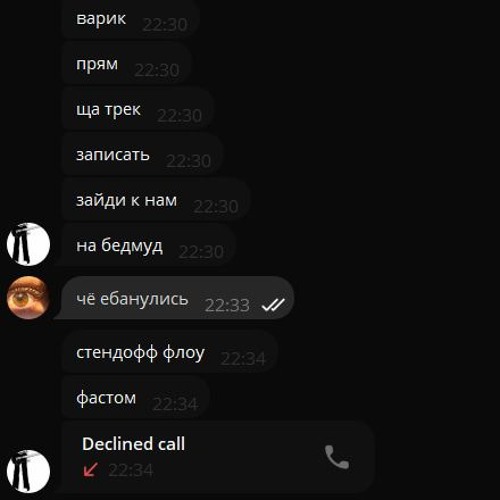Open the pants avatar beside 'на бедмуд'

[28, 244]
